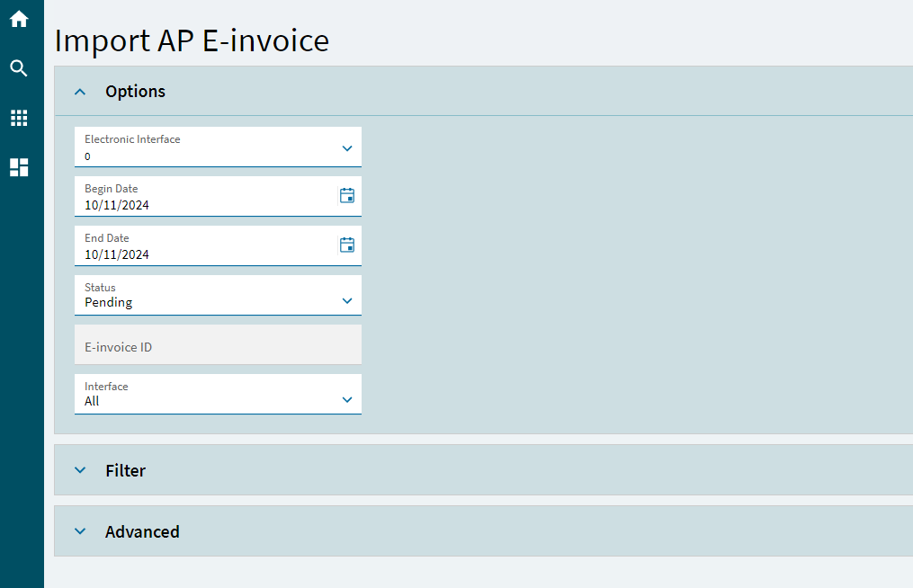
Task: Open Begin Date calendar picker
Action: [347, 196]
